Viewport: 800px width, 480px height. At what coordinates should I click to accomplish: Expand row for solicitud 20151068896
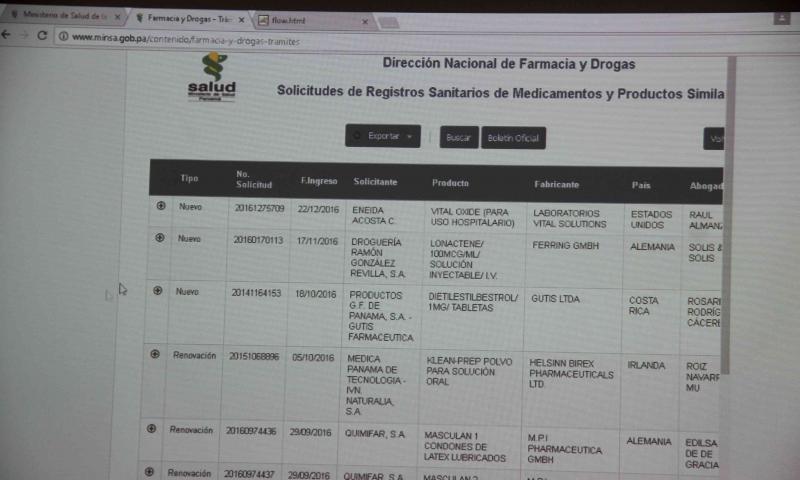click(x=155, y=354)
